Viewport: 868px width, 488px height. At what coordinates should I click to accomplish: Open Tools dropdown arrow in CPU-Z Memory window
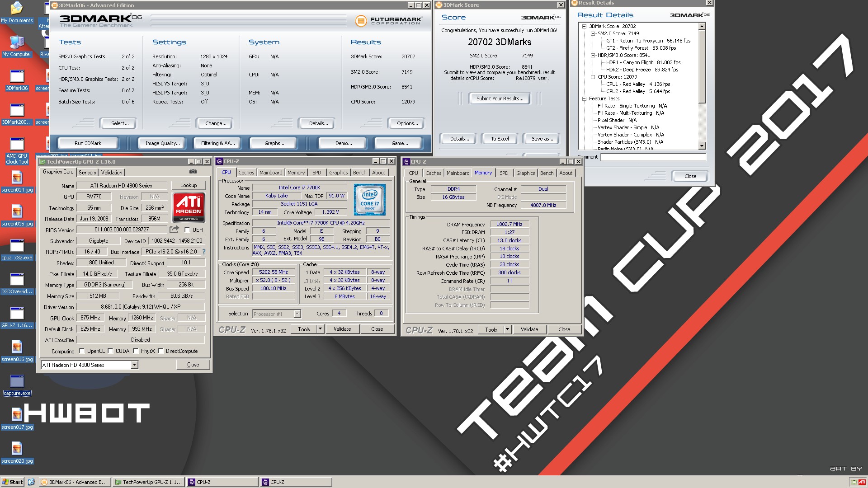click(x=507, y=329)
